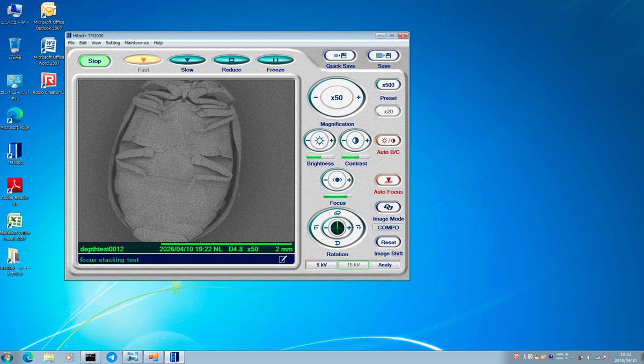The image size is (644, 364).
Task: Click the center Focus eye icon
Action: coord(337,180)
